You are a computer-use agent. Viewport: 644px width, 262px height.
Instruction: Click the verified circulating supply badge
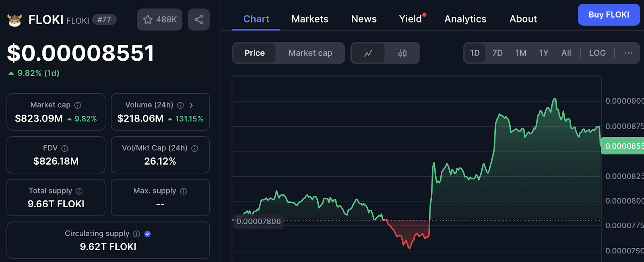point(147,234)
